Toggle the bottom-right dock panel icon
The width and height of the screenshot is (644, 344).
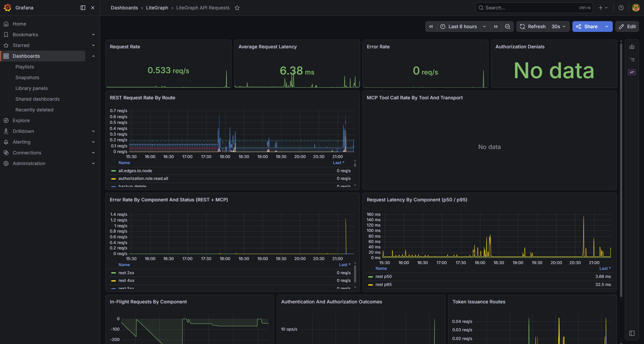tap(632, 333)
